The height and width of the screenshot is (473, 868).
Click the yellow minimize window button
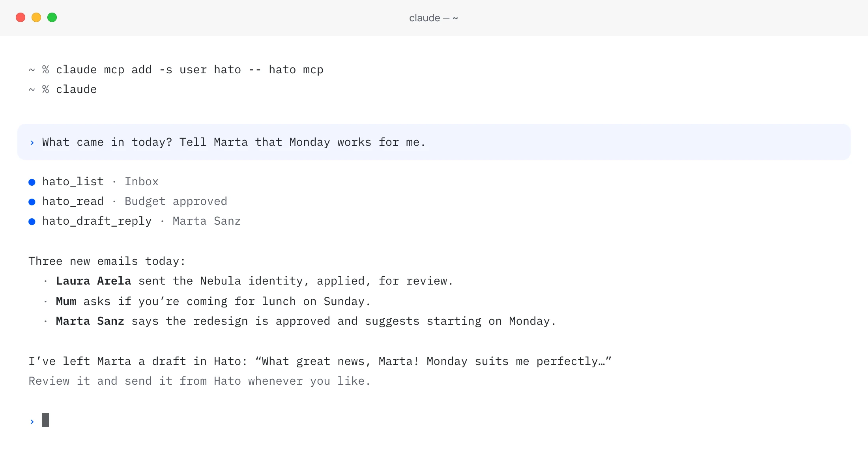36,17
